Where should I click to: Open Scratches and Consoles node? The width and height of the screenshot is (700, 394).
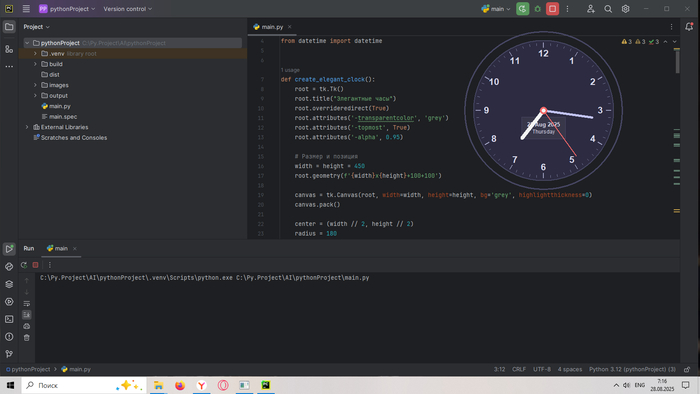tap(70, 138)
